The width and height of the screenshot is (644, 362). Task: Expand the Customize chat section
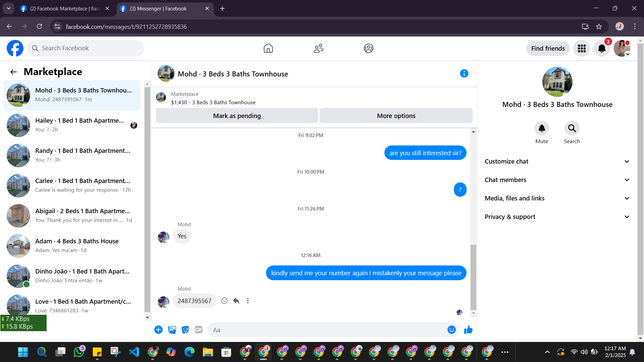[x=557, y=162]
